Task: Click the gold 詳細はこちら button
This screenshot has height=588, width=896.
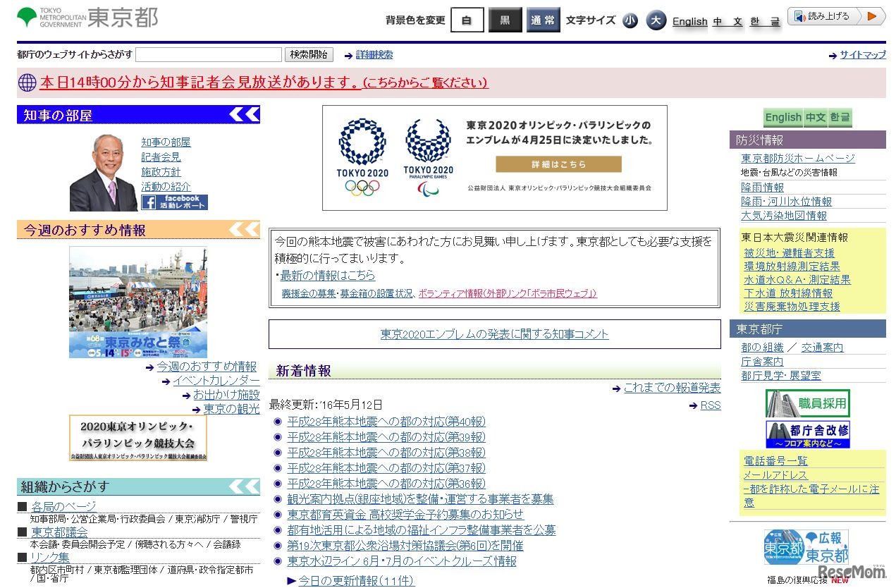Action: tap(558, 164)
